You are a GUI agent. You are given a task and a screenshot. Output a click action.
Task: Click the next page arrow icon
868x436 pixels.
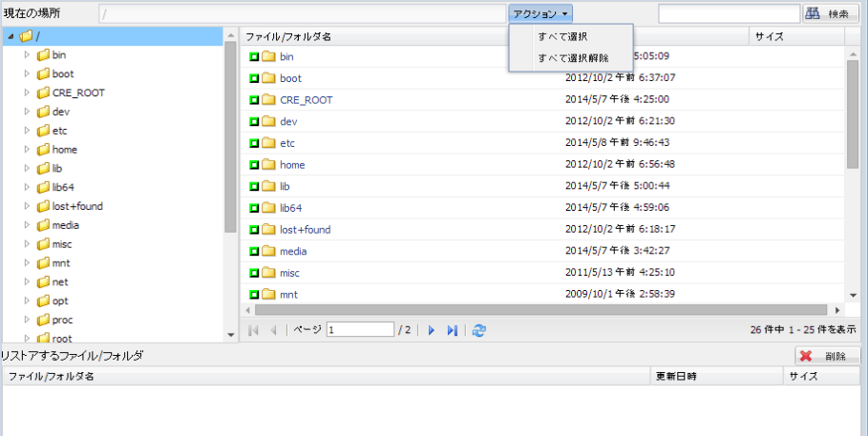point(432,330)
